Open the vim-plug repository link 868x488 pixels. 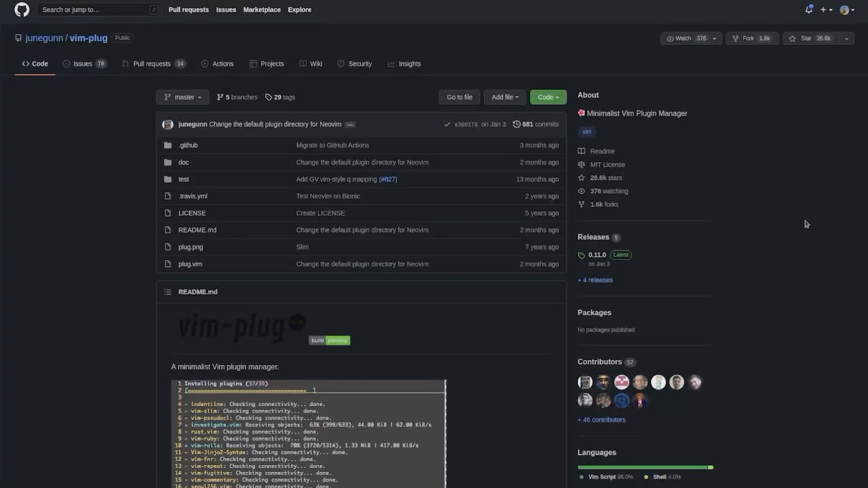(88, 38)
